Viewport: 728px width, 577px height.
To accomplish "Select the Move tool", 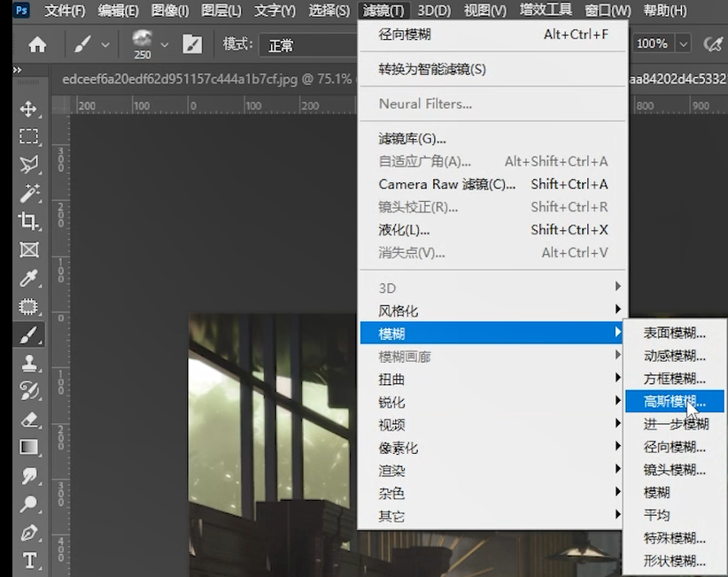I will click(29, 109).
